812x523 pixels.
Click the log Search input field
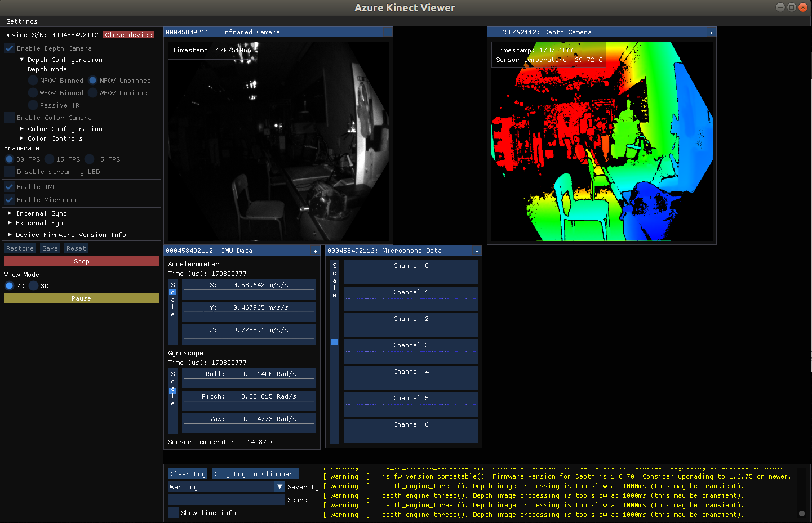pyautogui.click(x=227, y=500)
